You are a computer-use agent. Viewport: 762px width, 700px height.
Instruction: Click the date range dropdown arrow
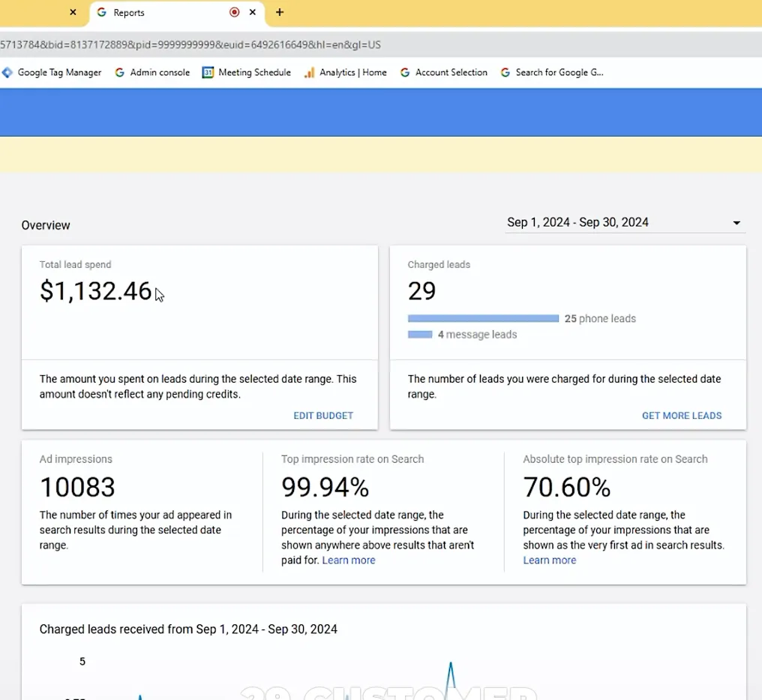click(736, 223)
